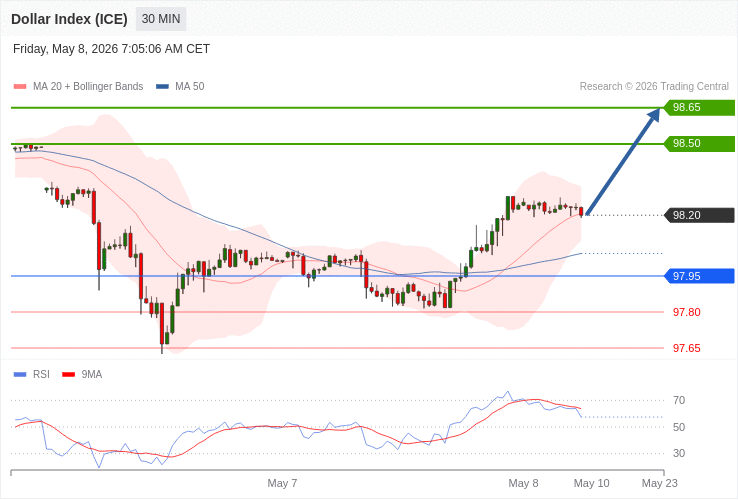Select the 98.50 resistance price tag

point(699,144)
